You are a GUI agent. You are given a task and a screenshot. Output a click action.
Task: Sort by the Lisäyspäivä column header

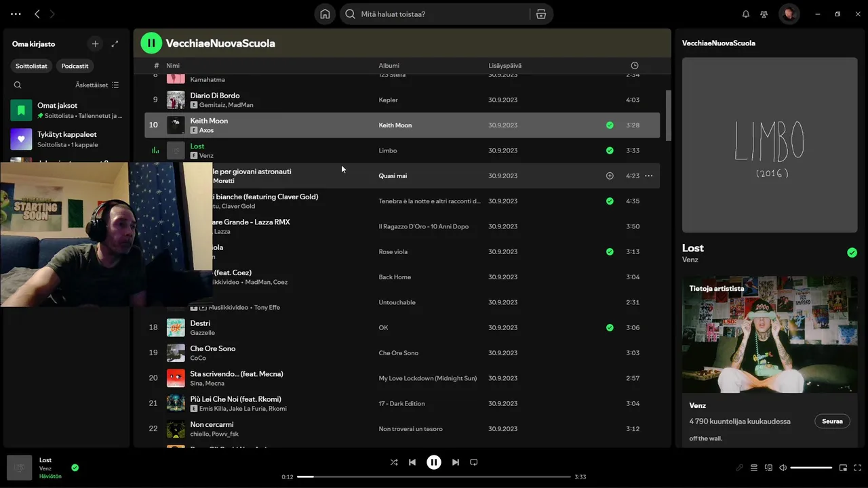[x=505, y=66]
